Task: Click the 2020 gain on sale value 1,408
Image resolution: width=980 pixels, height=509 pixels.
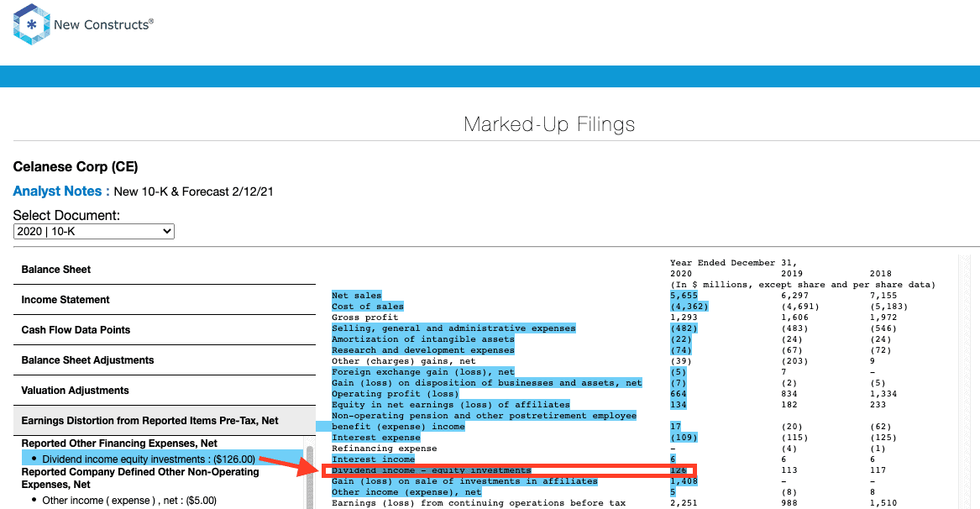Action: 684,481
